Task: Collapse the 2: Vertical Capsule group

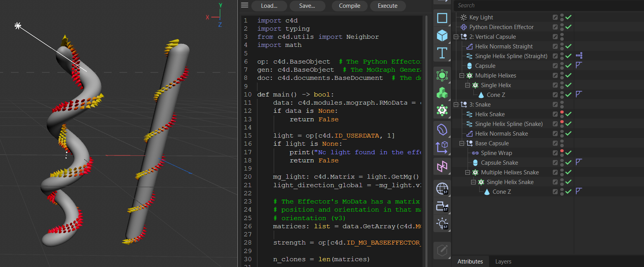Action: pos(456,37)
